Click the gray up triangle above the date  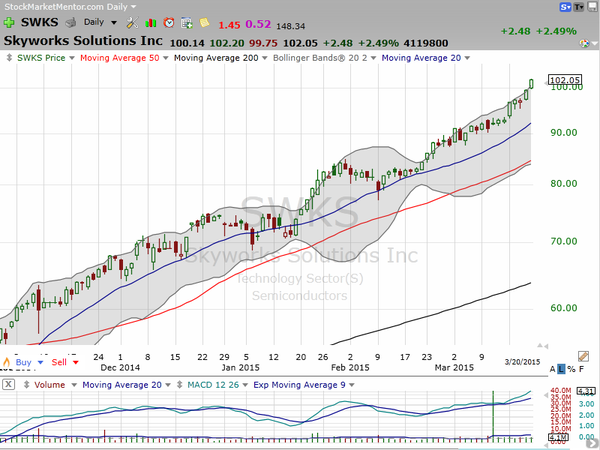[x=540, y=346]
